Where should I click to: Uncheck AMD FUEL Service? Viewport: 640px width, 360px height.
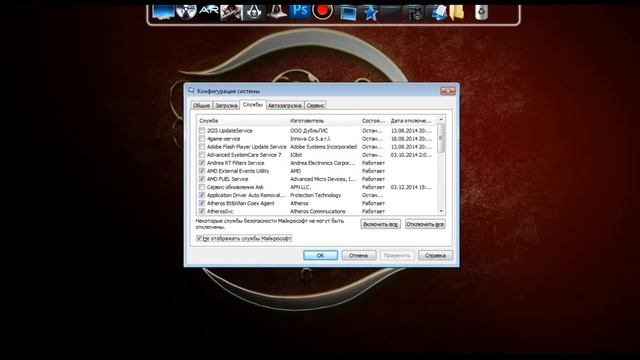click(x=202, y=179)
